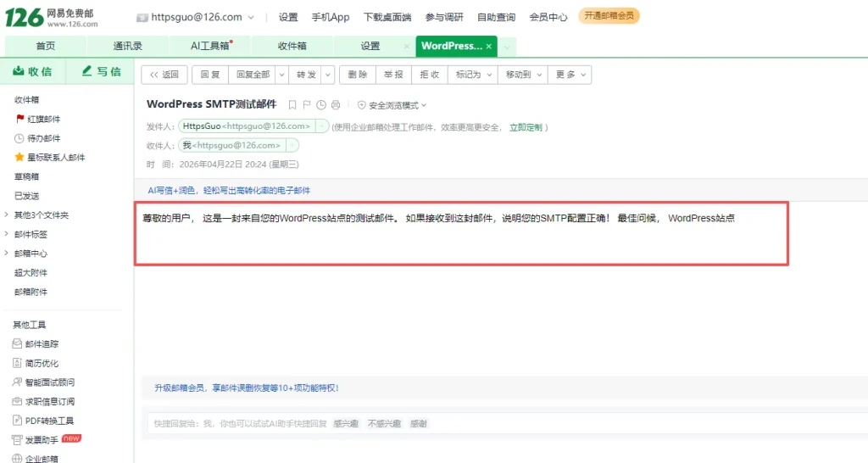The image size is (868, 463).
Task: Open the 移动到 dropdown
Action: (x=522, y=75)
